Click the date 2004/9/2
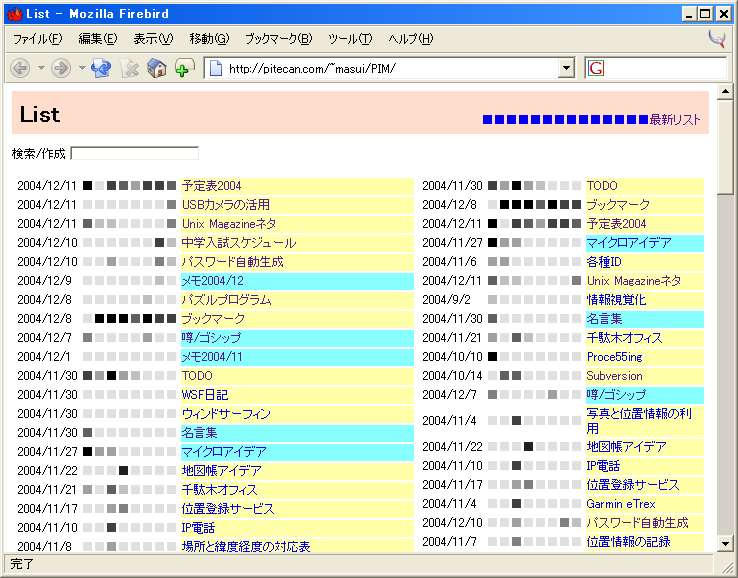Screen dimensions: 738x578 [446, 300]
